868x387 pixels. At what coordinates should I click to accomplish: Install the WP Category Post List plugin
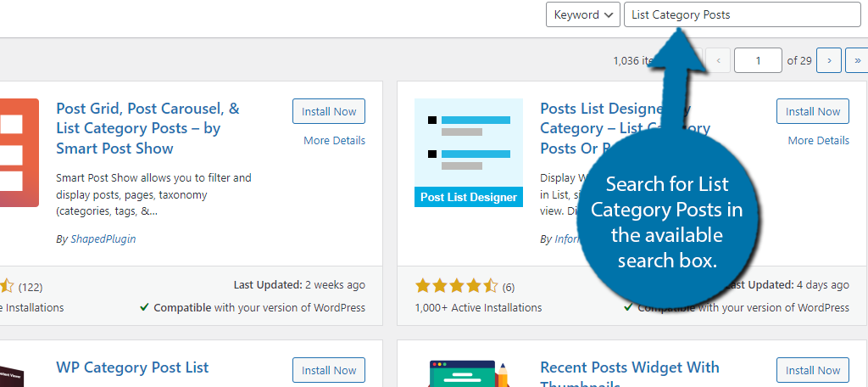[x=329, y=370]
